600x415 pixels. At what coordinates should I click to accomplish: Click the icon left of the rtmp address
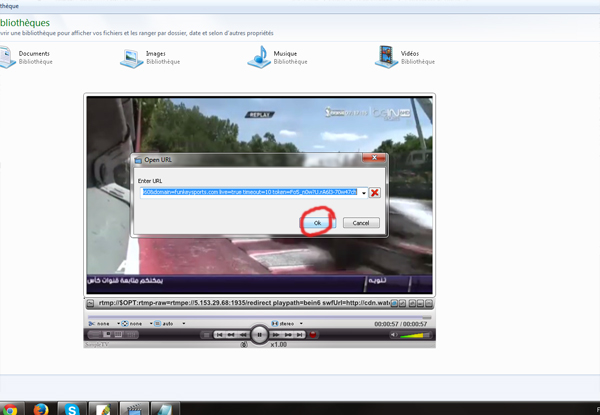[x=90, y=303]
